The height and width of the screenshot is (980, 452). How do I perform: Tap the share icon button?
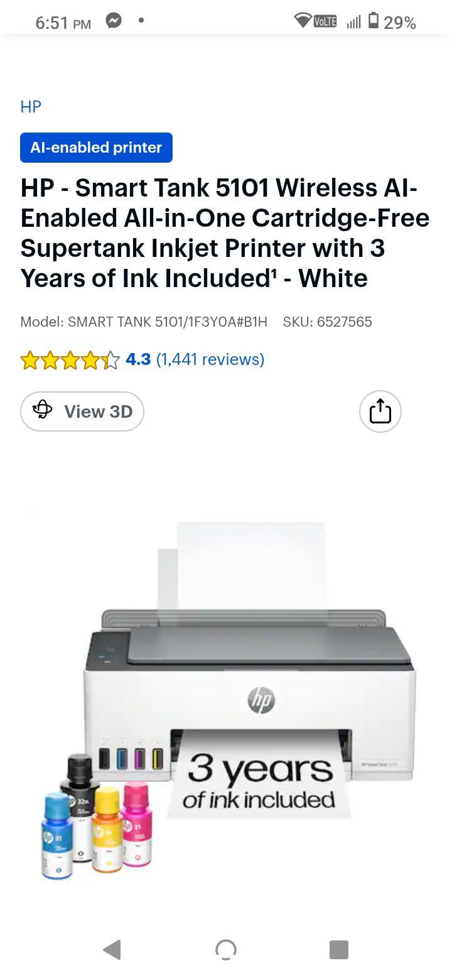(x=380, y=411)
